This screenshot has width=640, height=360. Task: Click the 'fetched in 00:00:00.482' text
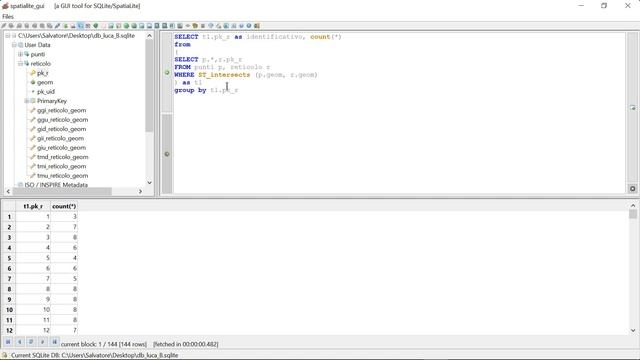186,344
